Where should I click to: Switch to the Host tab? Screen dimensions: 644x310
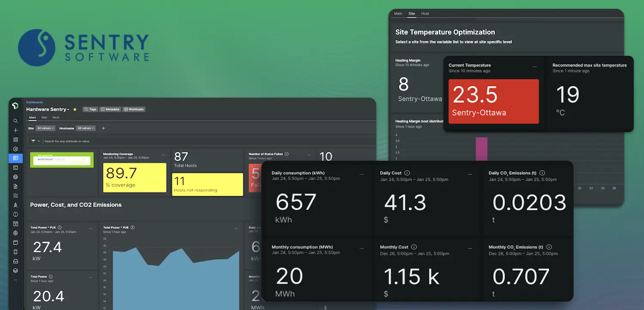[55, 117]
